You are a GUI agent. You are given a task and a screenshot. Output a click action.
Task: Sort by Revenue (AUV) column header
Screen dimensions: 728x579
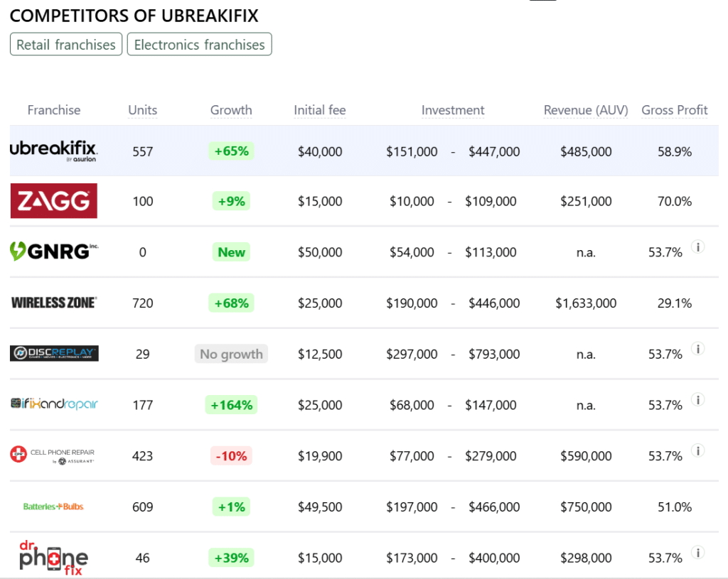586,110
